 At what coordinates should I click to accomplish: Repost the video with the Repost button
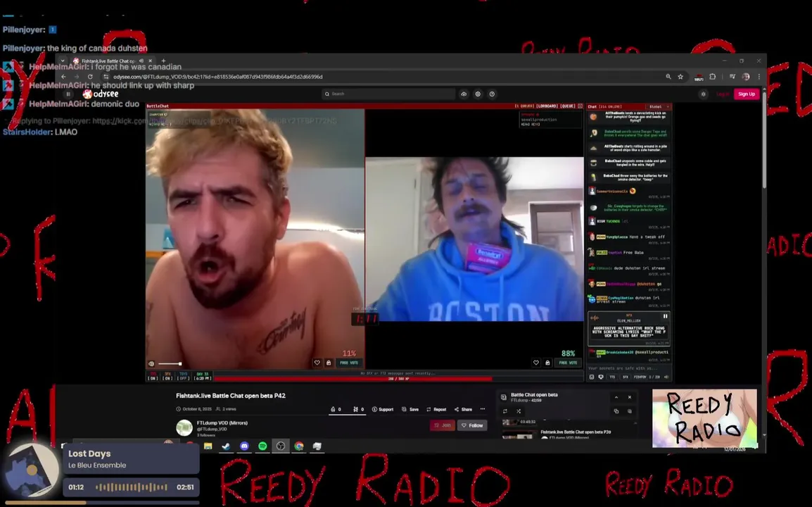436,410
